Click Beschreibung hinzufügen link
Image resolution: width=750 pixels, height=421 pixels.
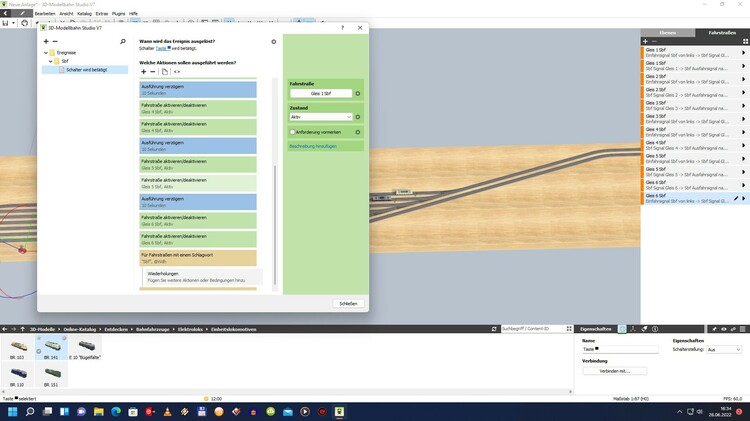(x=313, y=146)
